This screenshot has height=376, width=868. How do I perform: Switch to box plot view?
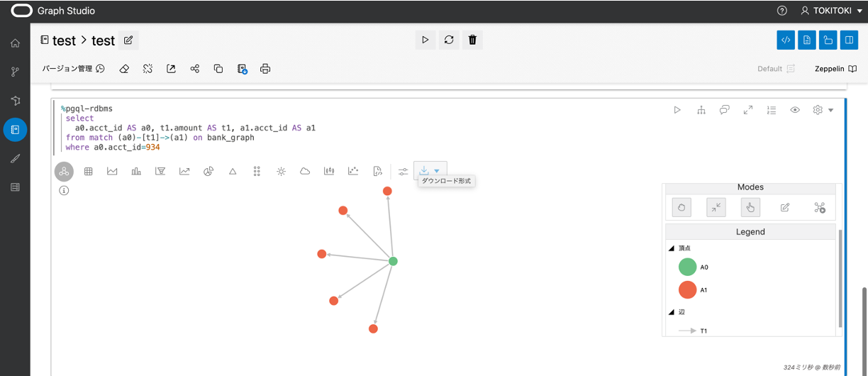coord(329,171)
